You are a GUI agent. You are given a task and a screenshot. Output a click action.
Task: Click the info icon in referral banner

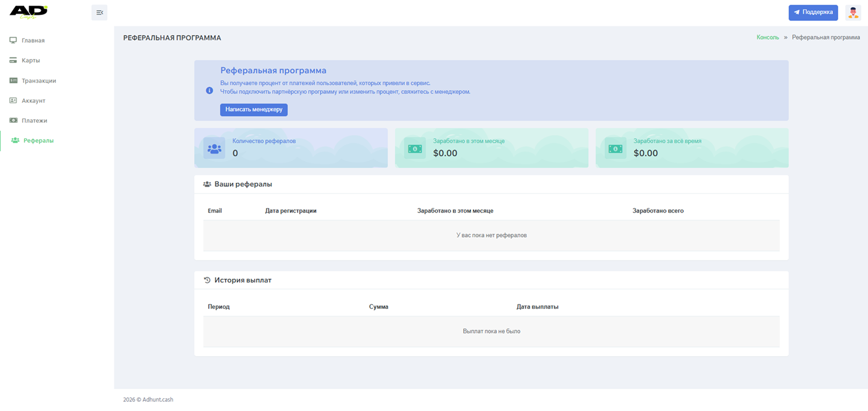point(209,90)
